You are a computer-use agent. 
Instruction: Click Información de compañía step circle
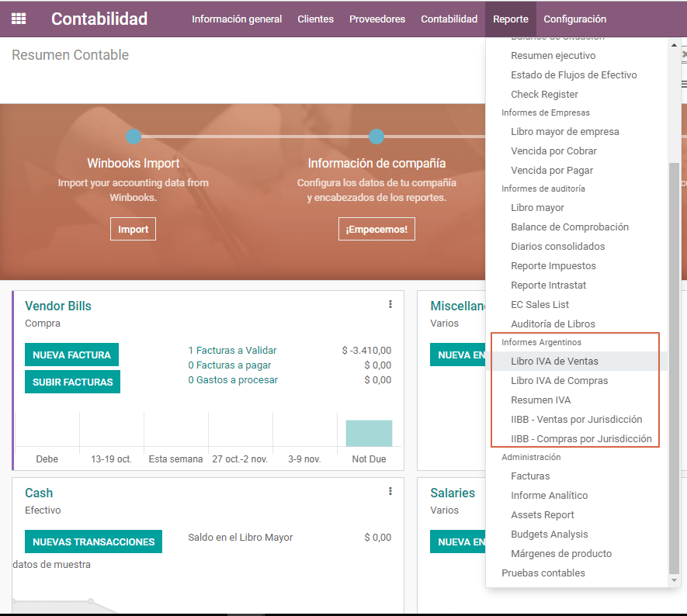click(376, 137)
